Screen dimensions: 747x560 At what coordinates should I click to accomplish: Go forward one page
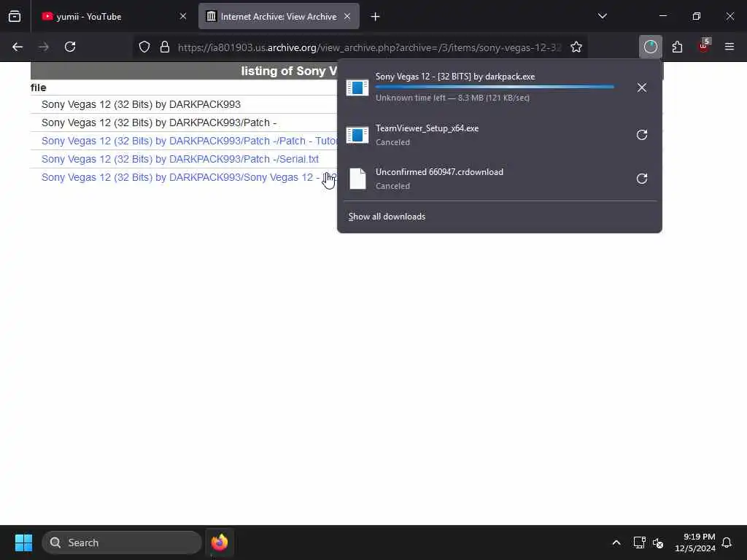coord(44,47)
